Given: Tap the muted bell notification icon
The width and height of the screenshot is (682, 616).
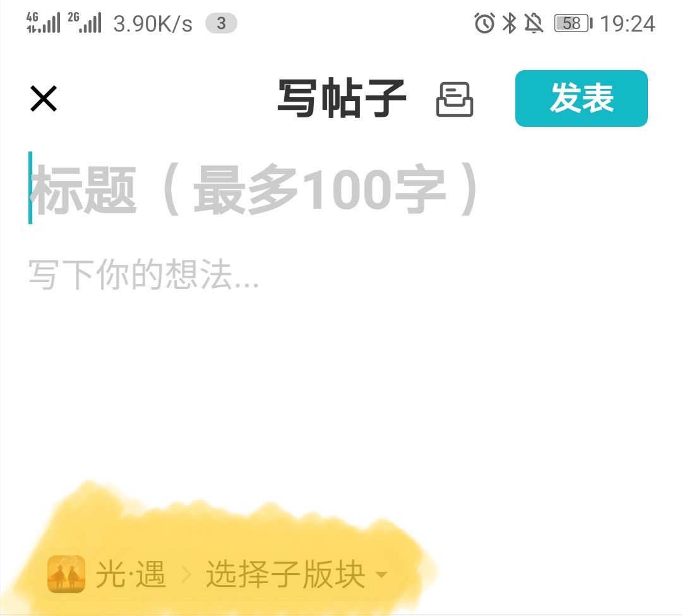Looking at the screenshot, I should (534, 23).
